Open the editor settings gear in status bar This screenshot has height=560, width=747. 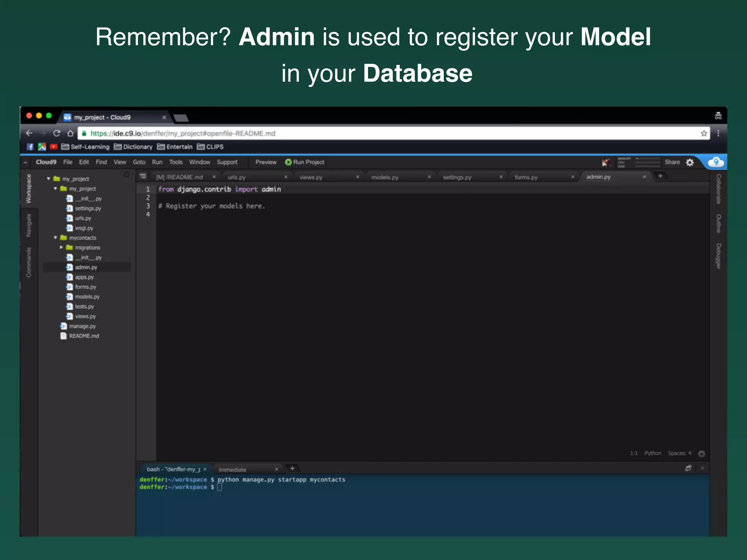[x=701, y=454]
